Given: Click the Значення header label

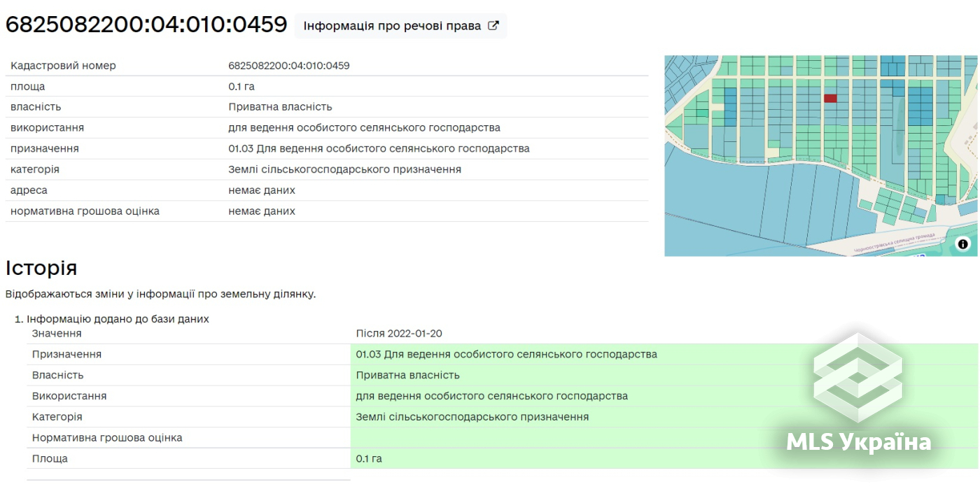Looking at the screenshot, I should point(57,334).
